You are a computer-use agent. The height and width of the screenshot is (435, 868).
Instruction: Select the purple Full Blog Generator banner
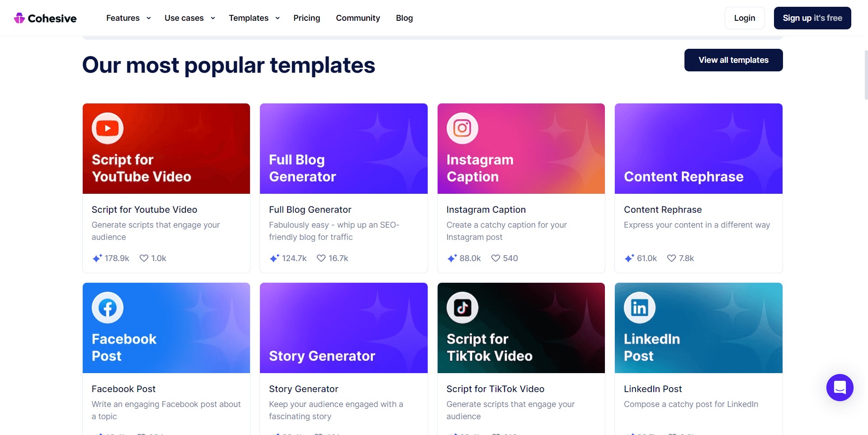click(x=344, y=149)
